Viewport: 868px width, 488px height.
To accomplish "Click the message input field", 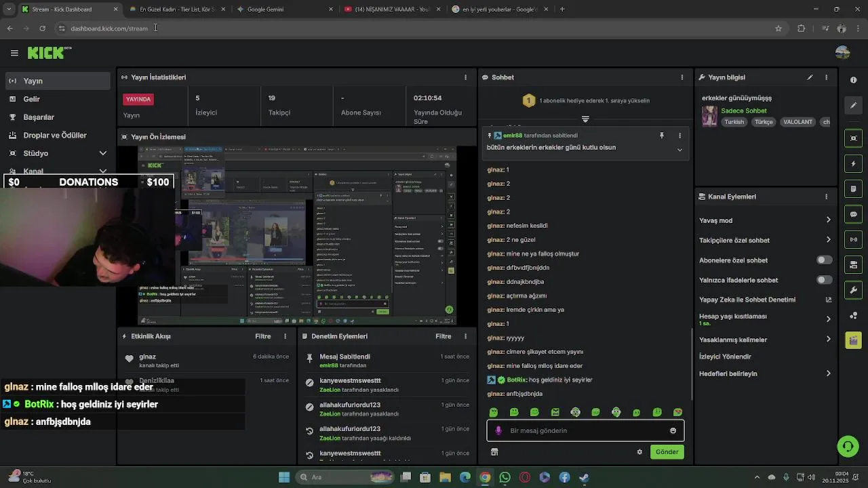I will pos(585,430).
